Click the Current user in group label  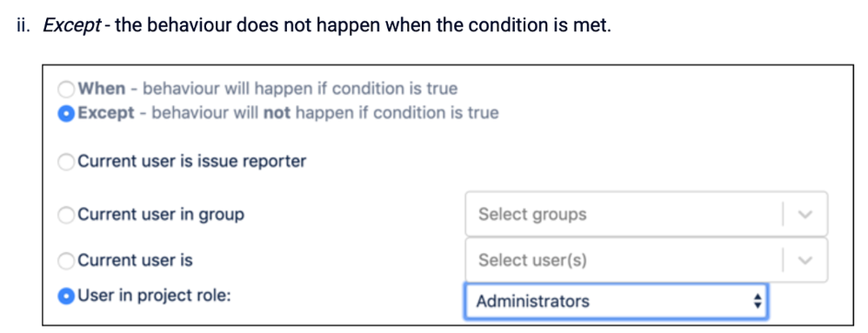[x=161, y=215]
